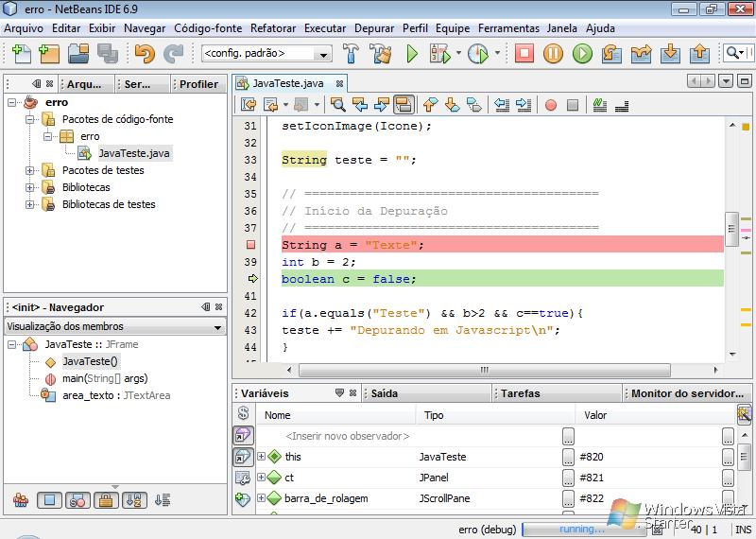
Task: Click the running progress bar in status bar
Action: pos(584,530)
